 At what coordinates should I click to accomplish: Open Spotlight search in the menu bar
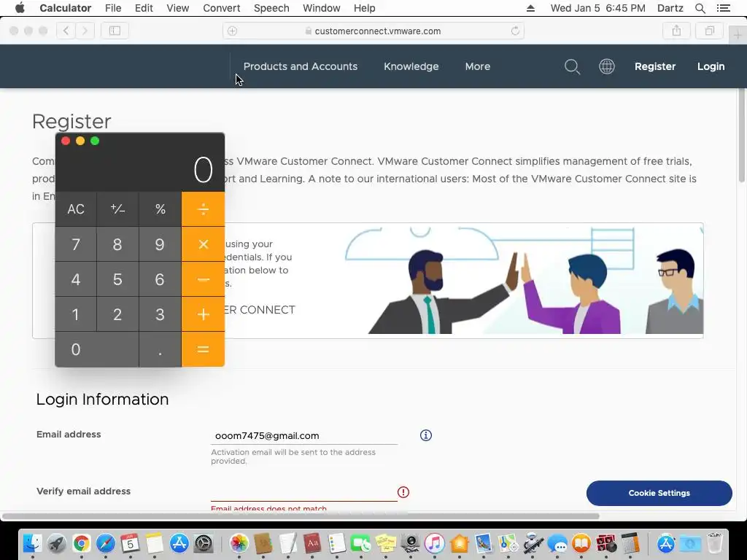(x=700, y=8)
